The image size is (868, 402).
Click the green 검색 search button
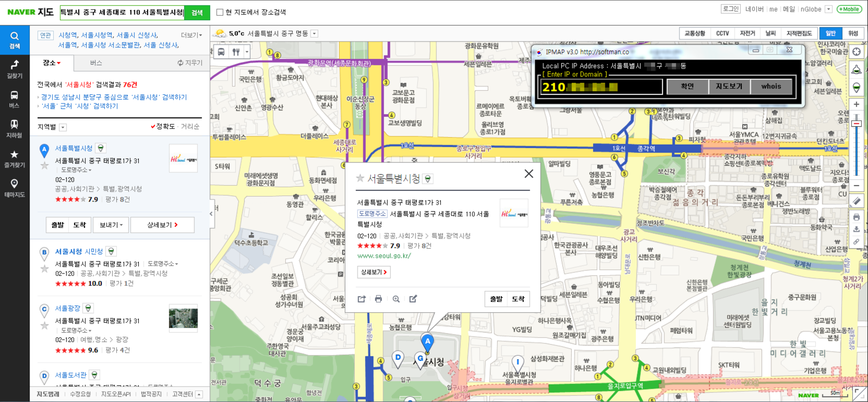click(x=197, y=12)
